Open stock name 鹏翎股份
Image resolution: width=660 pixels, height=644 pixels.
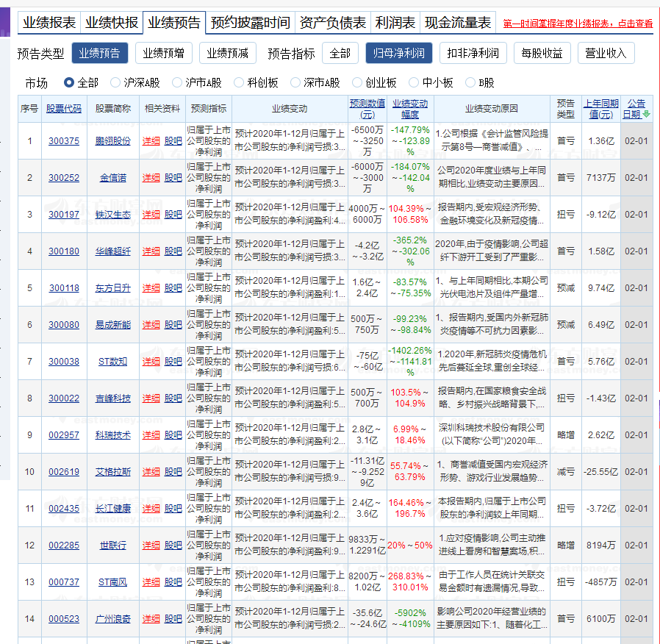pyautogui.click(x=112, y=141)
